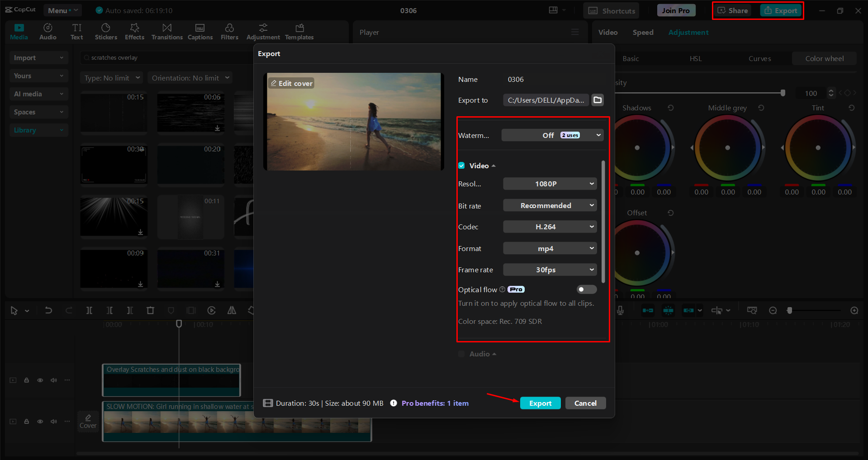The height and width of the screenshot is (460, 868).
Task: Click the microphone record icon
Action: point(620,310)
